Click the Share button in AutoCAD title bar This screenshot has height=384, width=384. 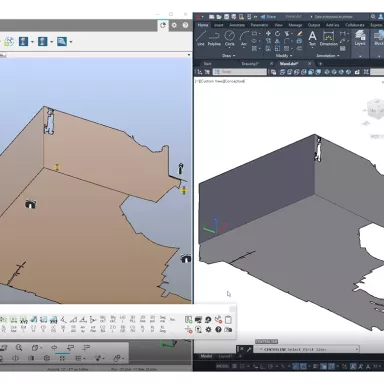268,17
